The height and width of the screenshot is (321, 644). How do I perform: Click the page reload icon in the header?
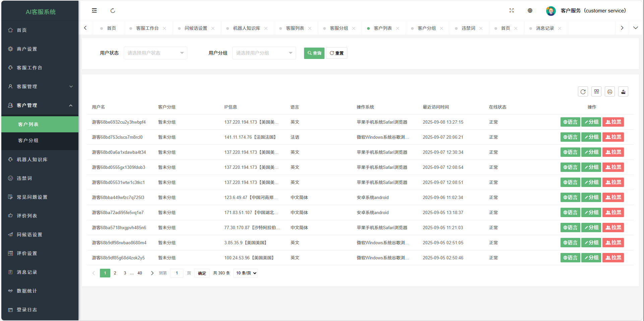coord(113,11)
